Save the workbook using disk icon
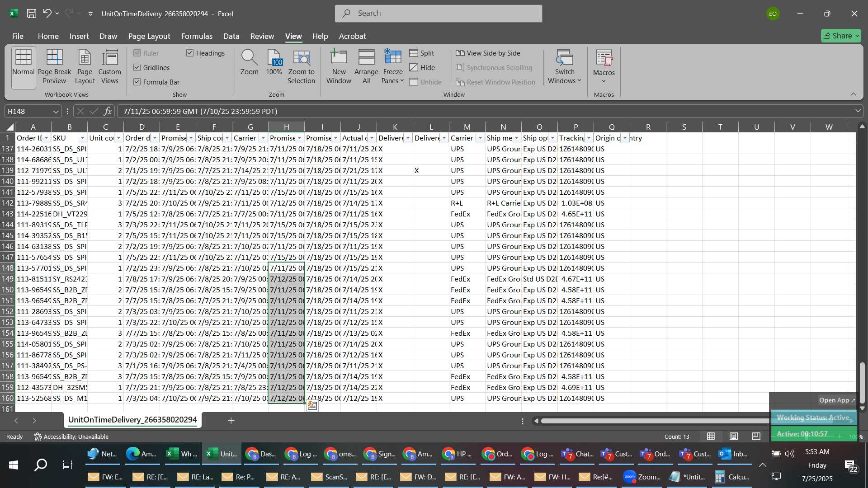This screenshot has width=868, height=488. tap(32, 14)
